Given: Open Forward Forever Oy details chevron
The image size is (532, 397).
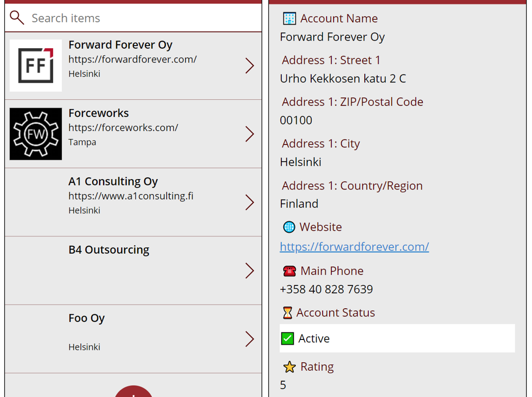Looking at the screenshot, I should (x=250, y=66).
